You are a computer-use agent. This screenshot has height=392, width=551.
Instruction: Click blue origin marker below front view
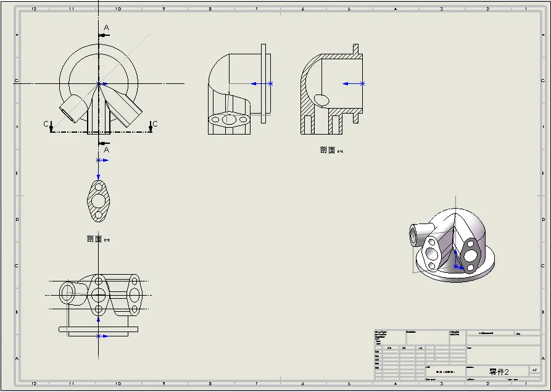(98, 336)
